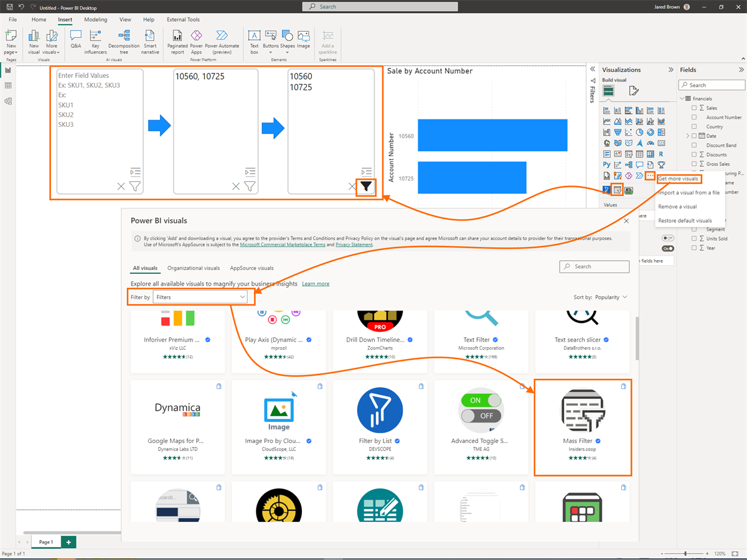Add a new page with plus button
The height and width of the screenshot is (560, 747).
pos(68,542)
